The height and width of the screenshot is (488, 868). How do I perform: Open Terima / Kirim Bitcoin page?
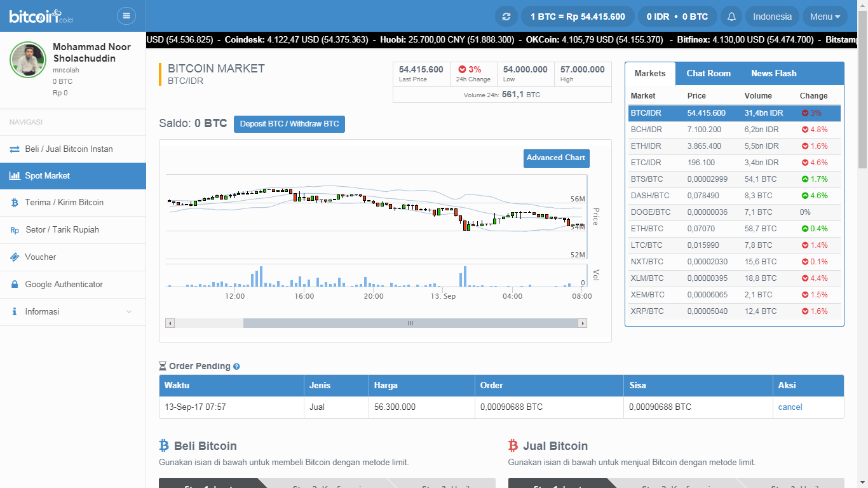click(x=73, y=203)
